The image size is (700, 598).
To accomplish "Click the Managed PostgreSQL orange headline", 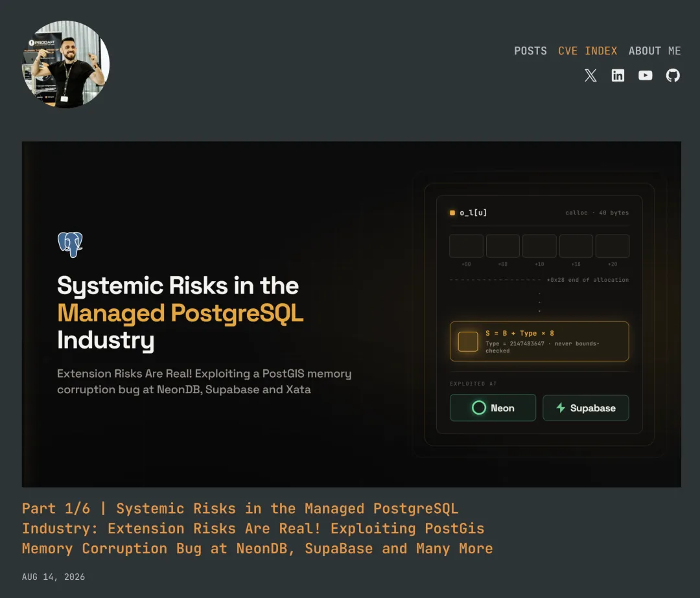I will coord(180,313).
